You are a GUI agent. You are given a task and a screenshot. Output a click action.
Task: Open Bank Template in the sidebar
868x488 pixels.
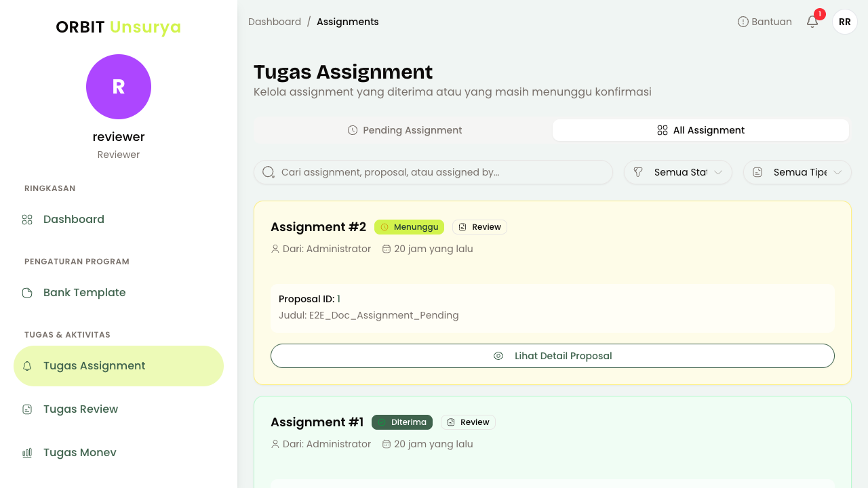tap(119, 293)
